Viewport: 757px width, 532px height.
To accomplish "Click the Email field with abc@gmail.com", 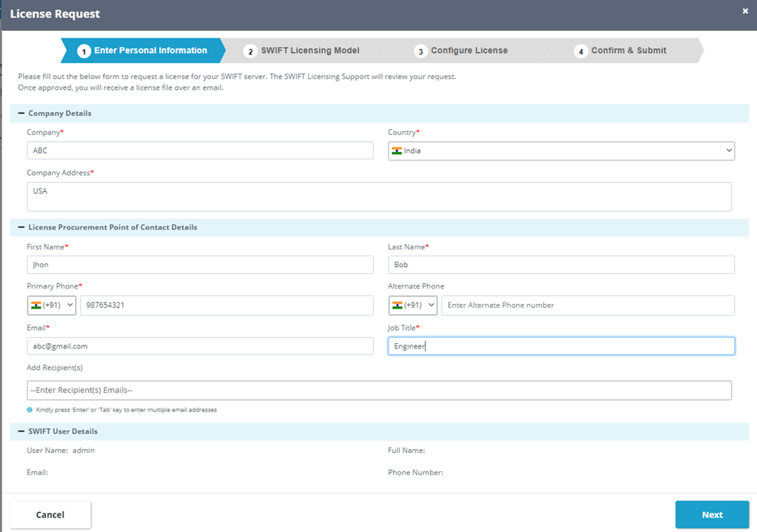I will click(x=200, y=346).
